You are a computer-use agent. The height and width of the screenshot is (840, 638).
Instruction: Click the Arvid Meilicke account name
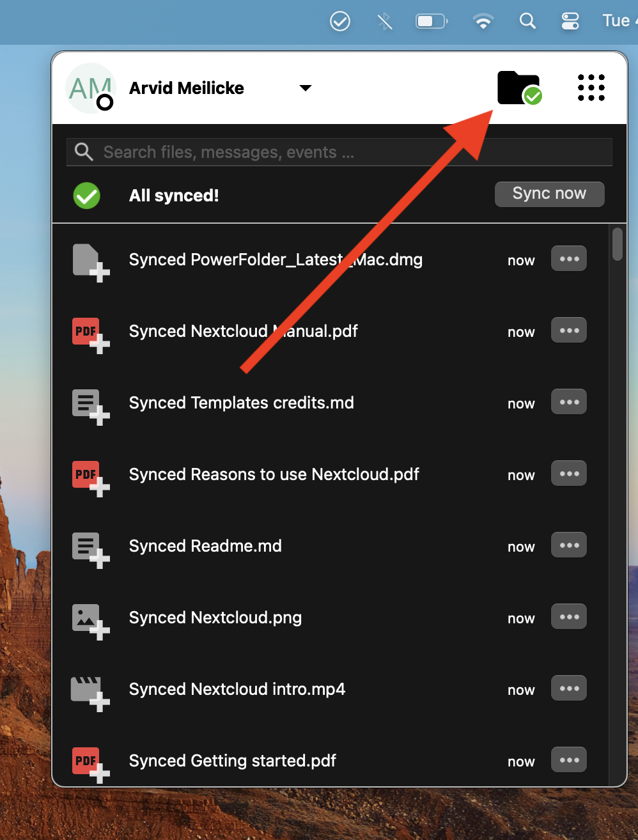click(x=187, y=88)
